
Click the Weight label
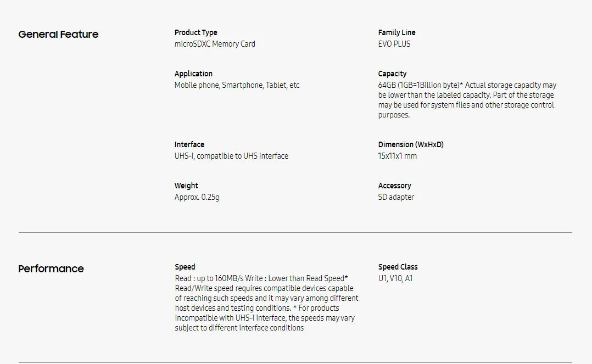coord(186,186)
